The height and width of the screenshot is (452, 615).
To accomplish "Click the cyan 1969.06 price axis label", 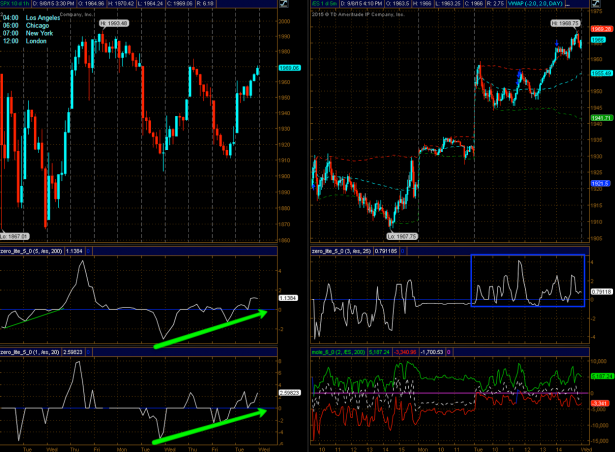I will coord(289,68).
